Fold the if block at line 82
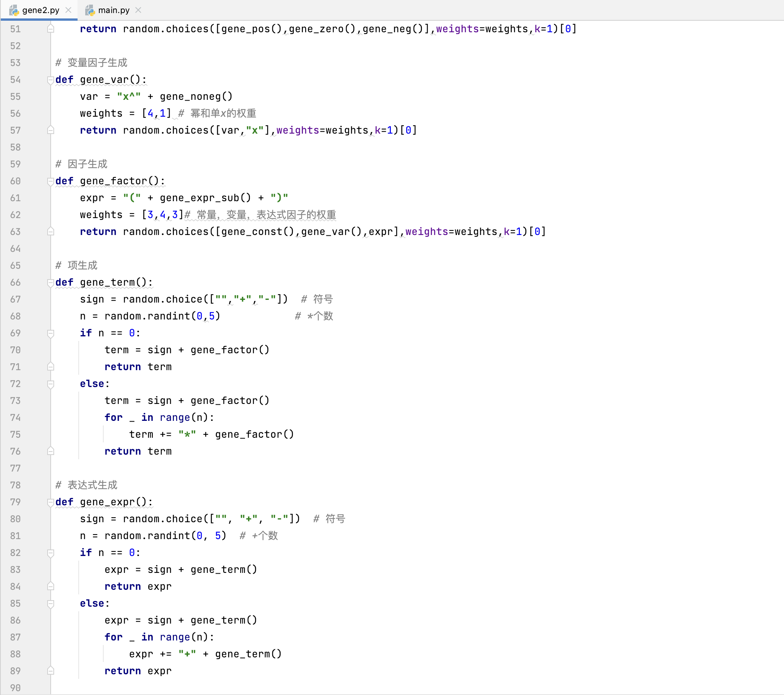 [50, 553]
